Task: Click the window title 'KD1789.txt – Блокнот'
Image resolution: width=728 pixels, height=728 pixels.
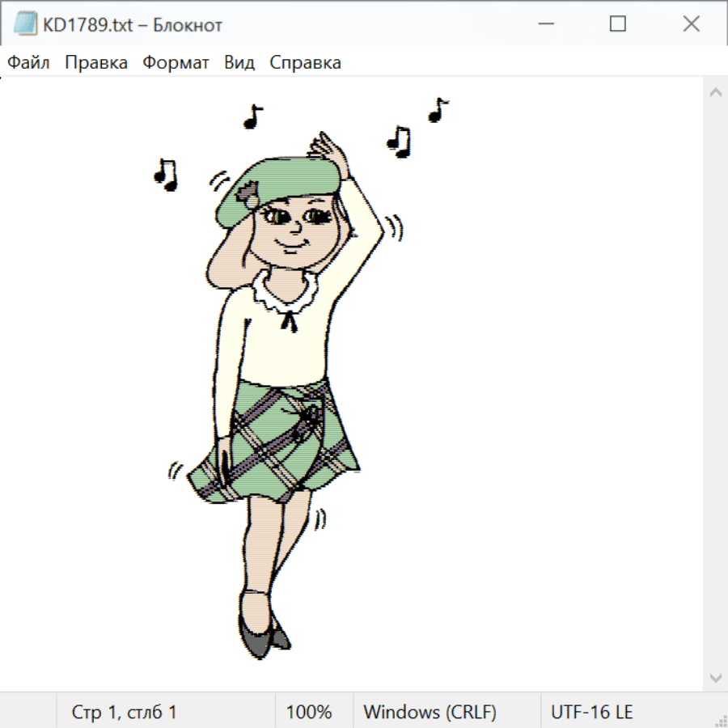Action: point(133,24)
